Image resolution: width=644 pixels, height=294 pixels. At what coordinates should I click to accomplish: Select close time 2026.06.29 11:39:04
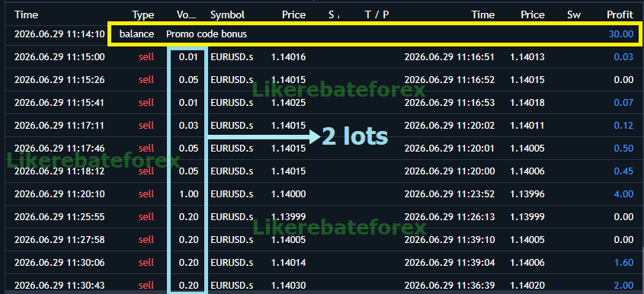pyautogui.click(x=450, y=262)
